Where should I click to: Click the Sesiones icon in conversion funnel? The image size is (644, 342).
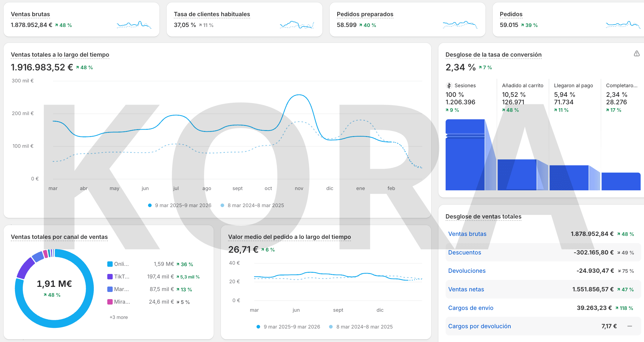point(449,86)
